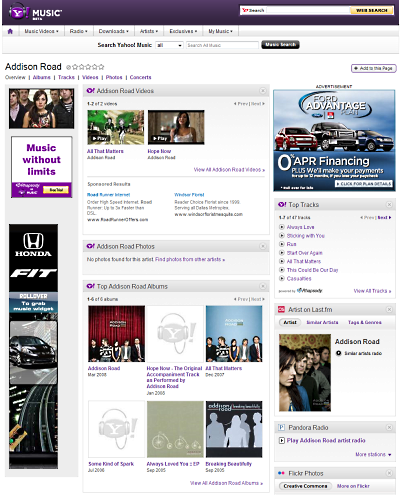Click the Ford Advantage Plan advertisement
This screenshot has width=400, height=495.
click(x=334, y=140)
